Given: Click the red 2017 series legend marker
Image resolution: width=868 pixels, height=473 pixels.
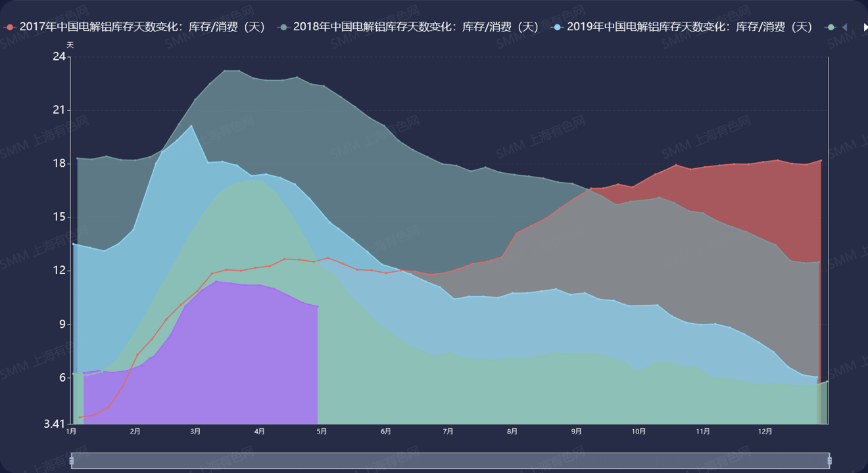Looking at the screenshot, I should pyautogui.click(x=9, y=27).
